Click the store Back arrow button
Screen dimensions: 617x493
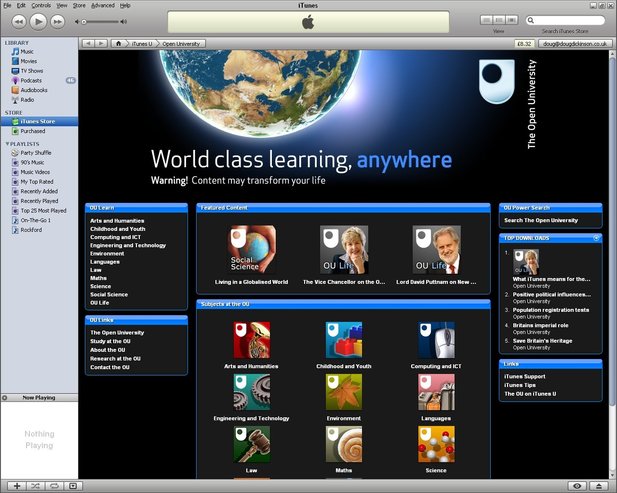pos(88,44)
